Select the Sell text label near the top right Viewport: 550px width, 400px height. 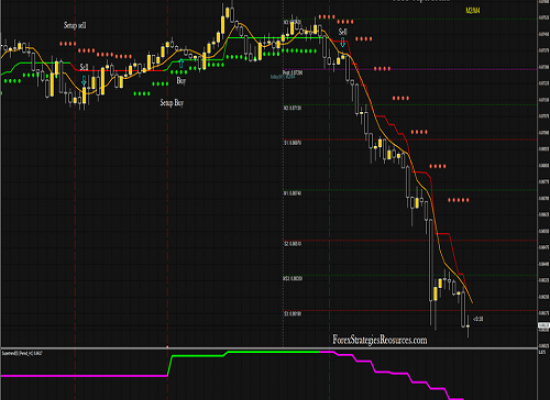point(343,32)
